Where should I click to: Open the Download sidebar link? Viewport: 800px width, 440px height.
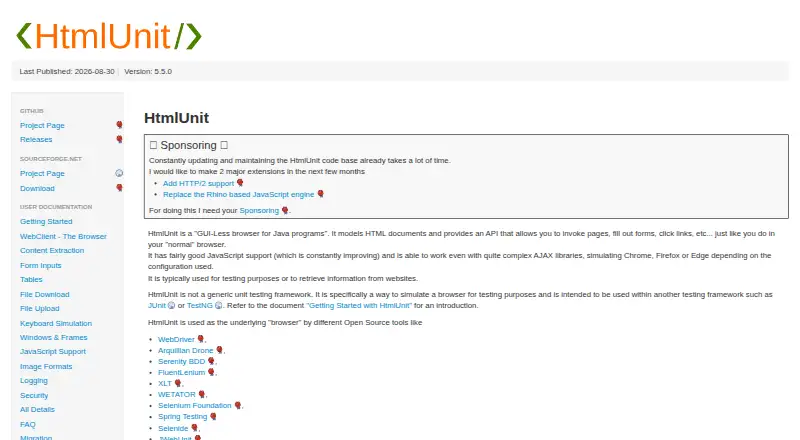[37, 188]
